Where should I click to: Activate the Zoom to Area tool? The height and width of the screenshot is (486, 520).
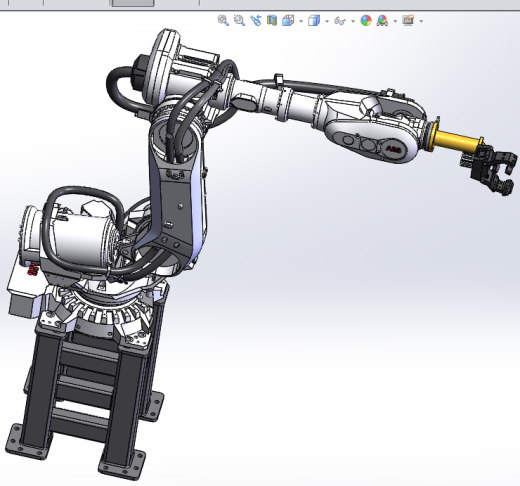click(x=239, y=21)
